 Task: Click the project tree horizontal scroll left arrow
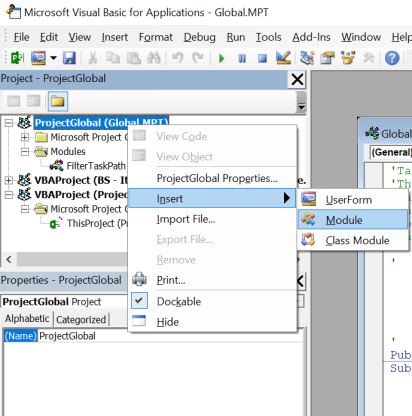coord(9,259)
